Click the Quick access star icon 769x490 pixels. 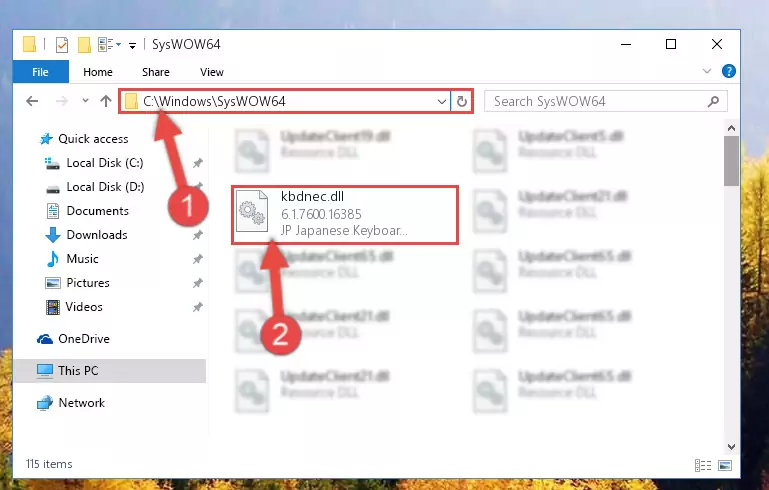pos(46,139)
